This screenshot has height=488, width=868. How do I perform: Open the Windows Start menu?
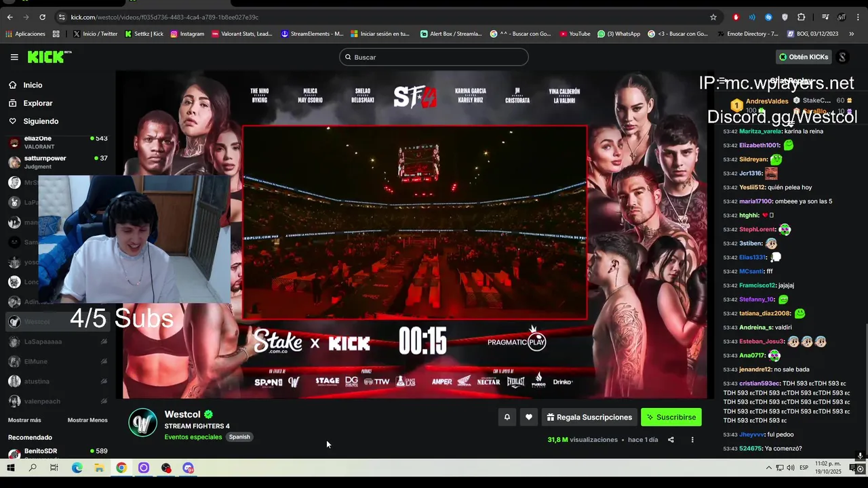point(11,468)
